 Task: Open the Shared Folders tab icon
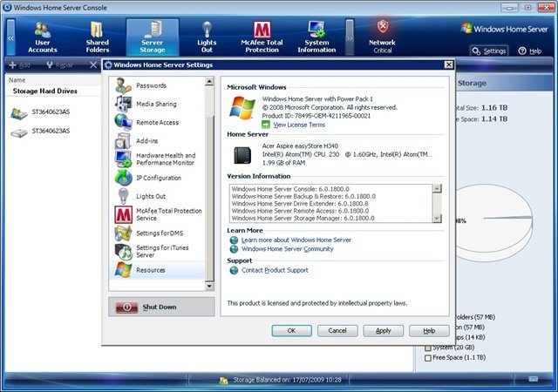point(97,30)
